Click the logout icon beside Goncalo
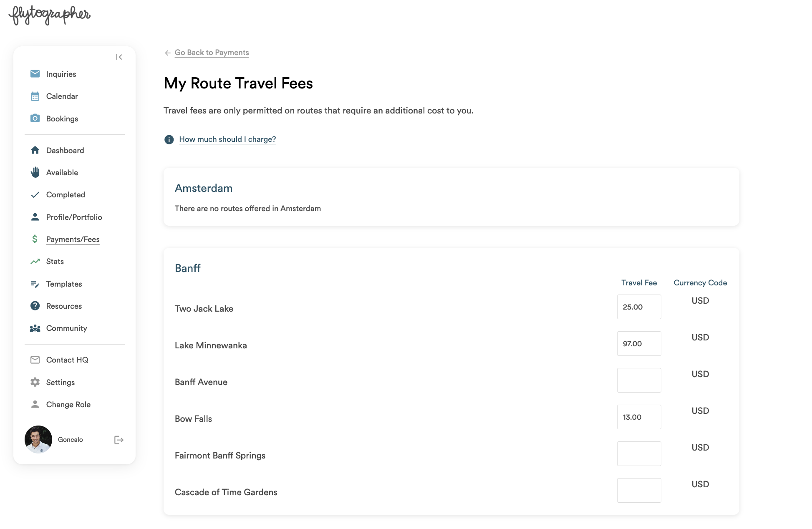The height and width of the screenshot is (529, 812). [119, 440]
